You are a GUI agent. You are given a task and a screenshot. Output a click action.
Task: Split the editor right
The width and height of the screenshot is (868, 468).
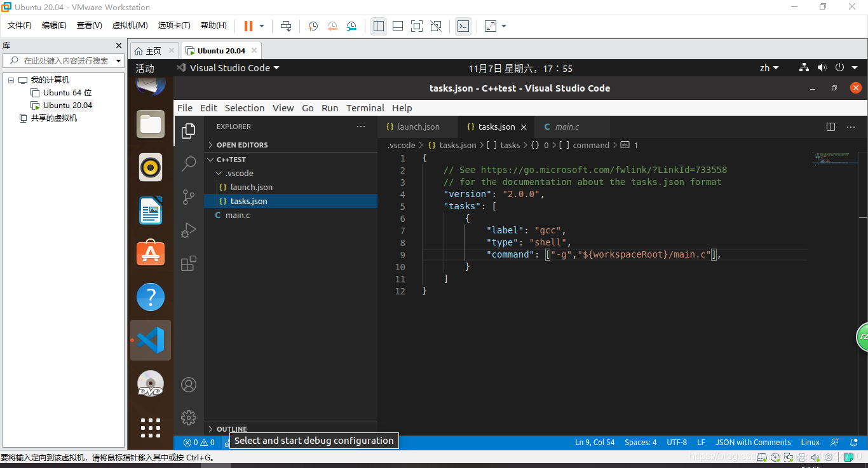tap(831, 127)
